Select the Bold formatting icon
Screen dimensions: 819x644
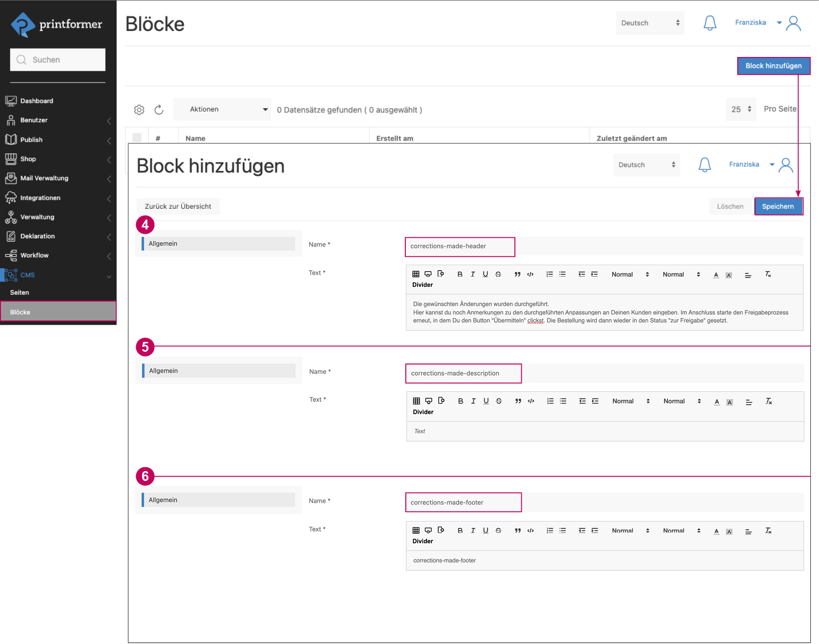point(460,274)
